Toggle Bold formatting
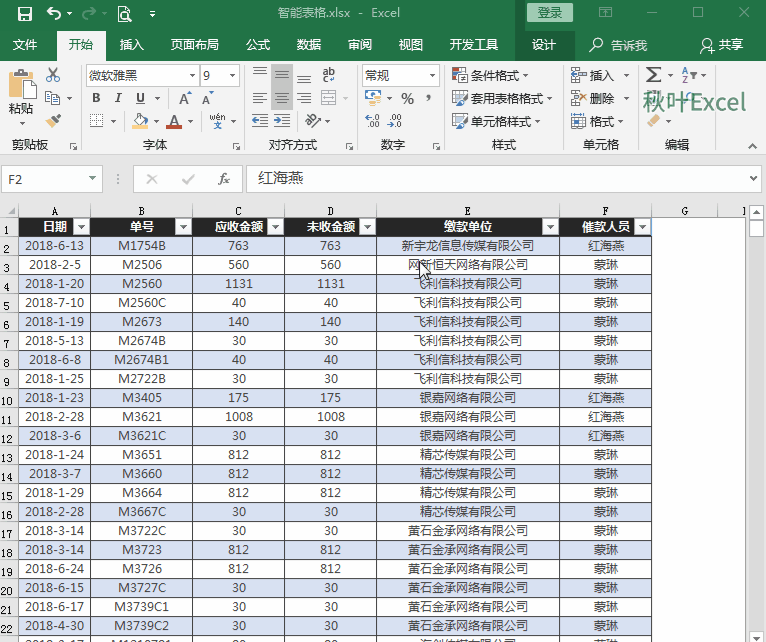This screenshot has width=766, height=642. 96,98
